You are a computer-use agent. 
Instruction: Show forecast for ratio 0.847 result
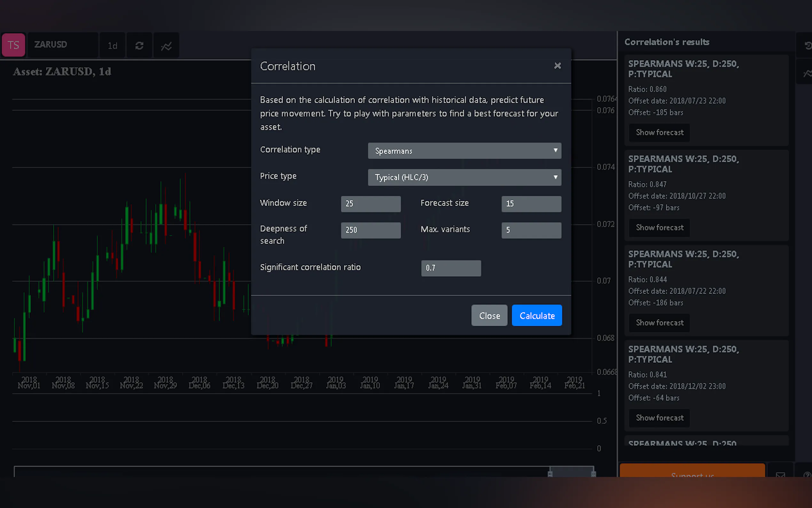coord(659,227)
